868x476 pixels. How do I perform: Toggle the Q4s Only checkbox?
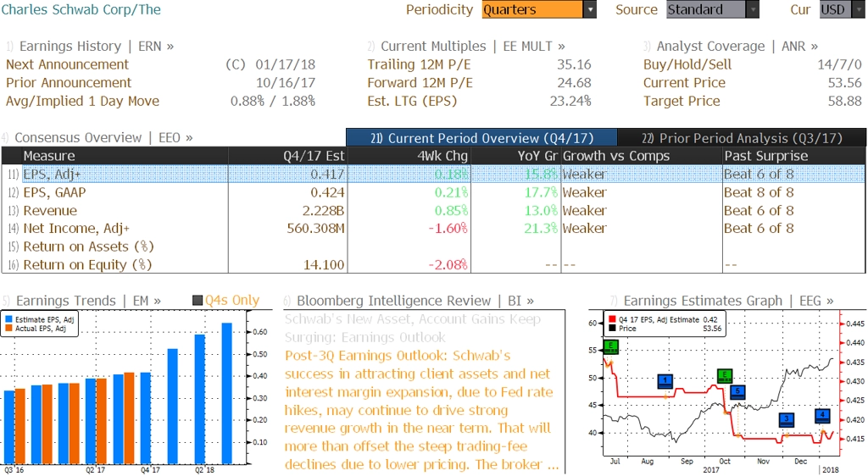click(197, 300)
